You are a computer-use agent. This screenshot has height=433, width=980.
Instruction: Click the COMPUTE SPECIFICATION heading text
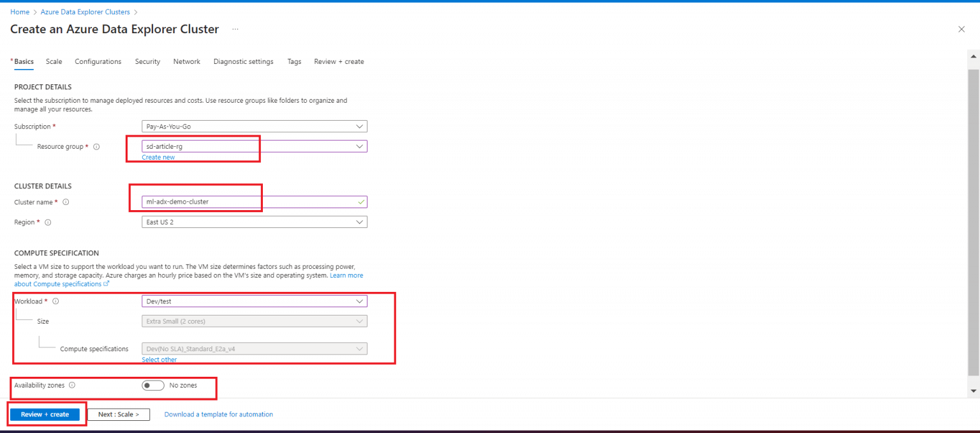coord(57,254)
